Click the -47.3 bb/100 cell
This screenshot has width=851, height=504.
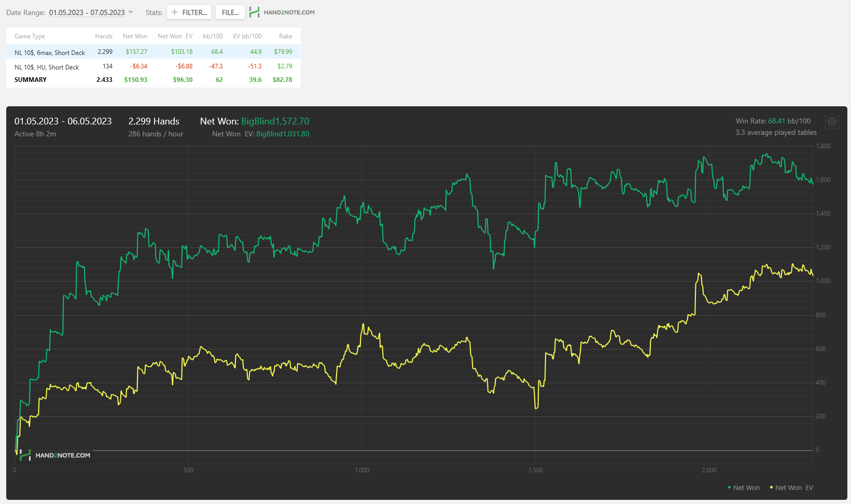point(216,66)
